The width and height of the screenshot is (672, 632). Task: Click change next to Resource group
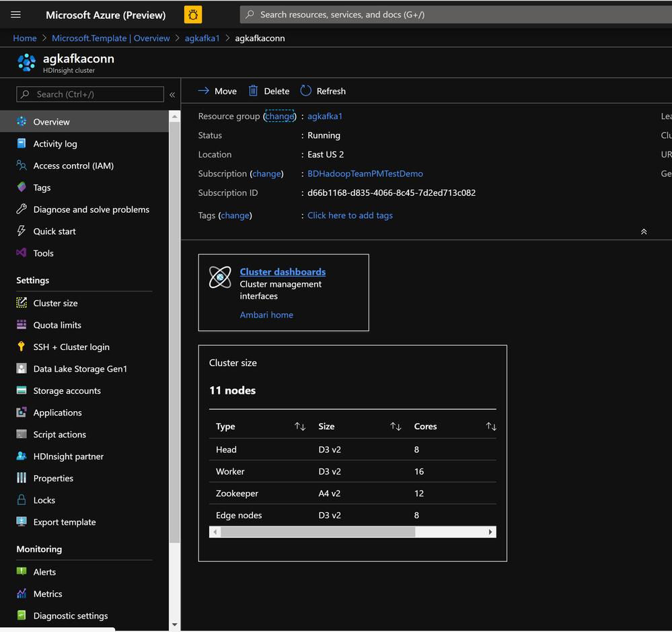coord(279,116)
